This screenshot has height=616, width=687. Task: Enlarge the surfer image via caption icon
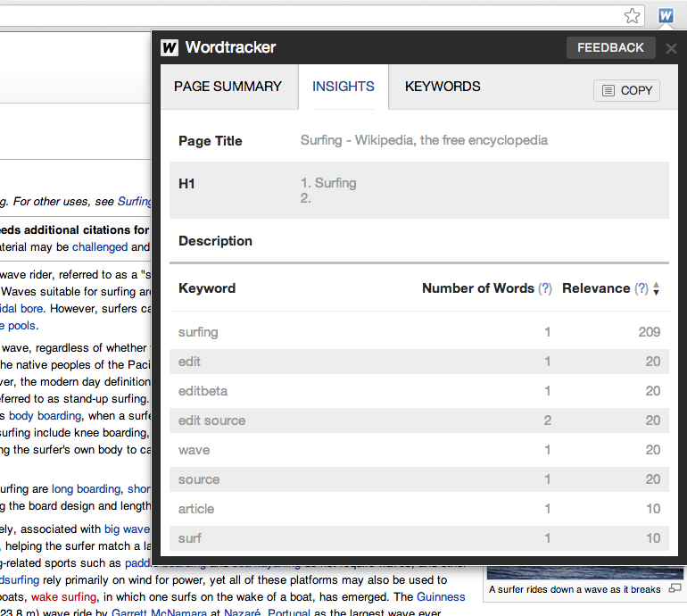tap(675, 588)
